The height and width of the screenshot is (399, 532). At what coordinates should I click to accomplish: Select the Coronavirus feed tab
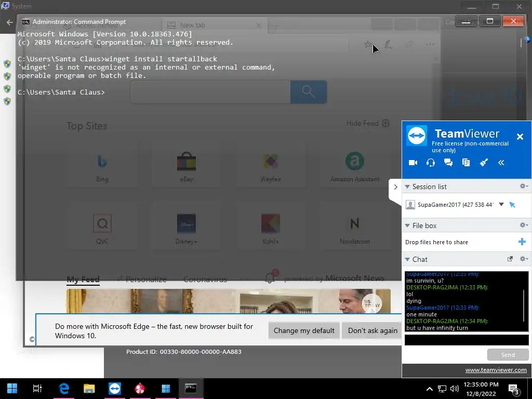tap(205, 279)
